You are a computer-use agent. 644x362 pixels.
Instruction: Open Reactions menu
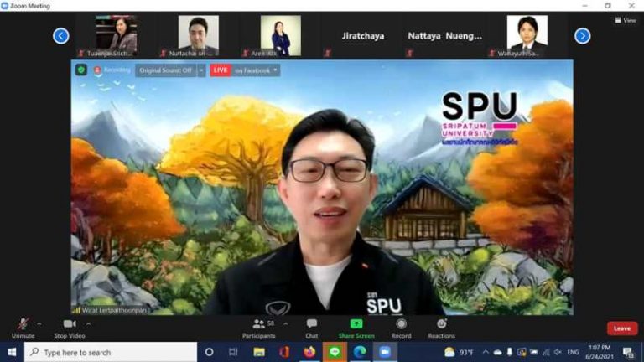coord(442,328)
